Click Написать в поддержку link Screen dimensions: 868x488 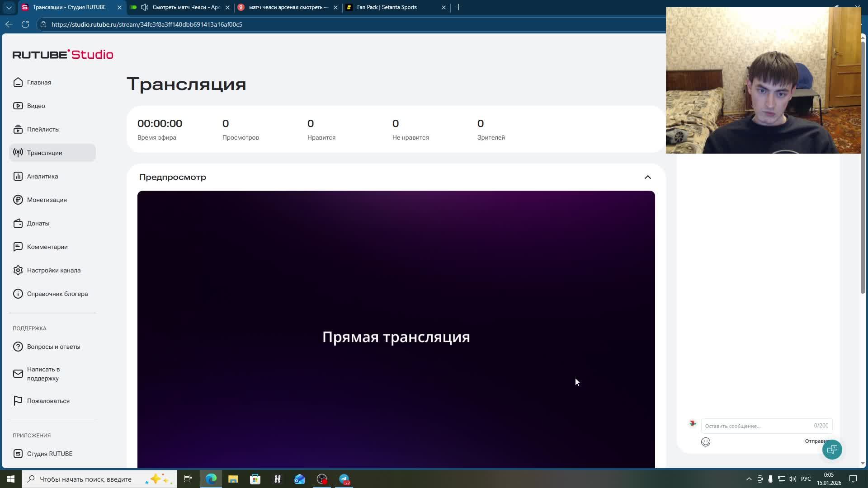pos(43,374)
